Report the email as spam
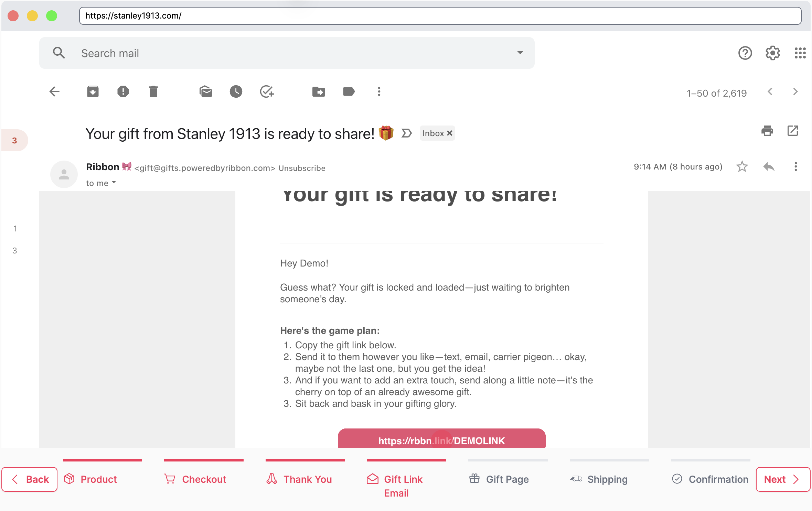Screen dimensions: 812x511 [123, 91]
